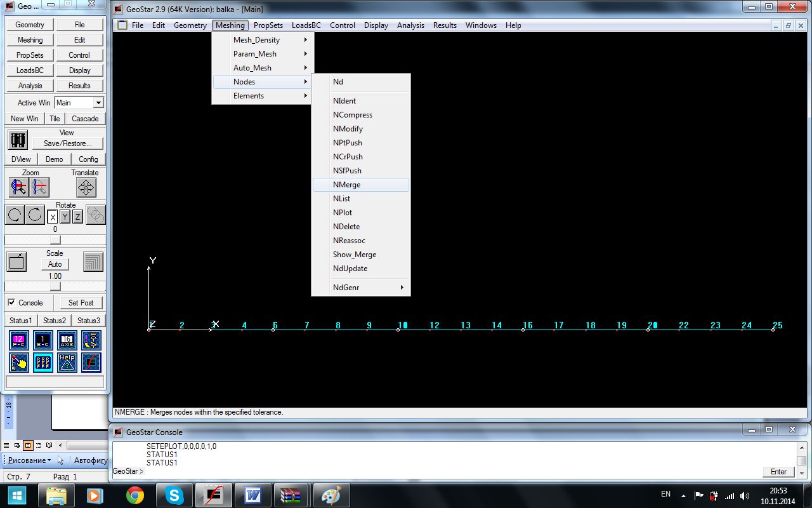This screenshot has height=508, width=812.
Task: Expand the Mesh_Density submenu
Action: pos(261,40)
